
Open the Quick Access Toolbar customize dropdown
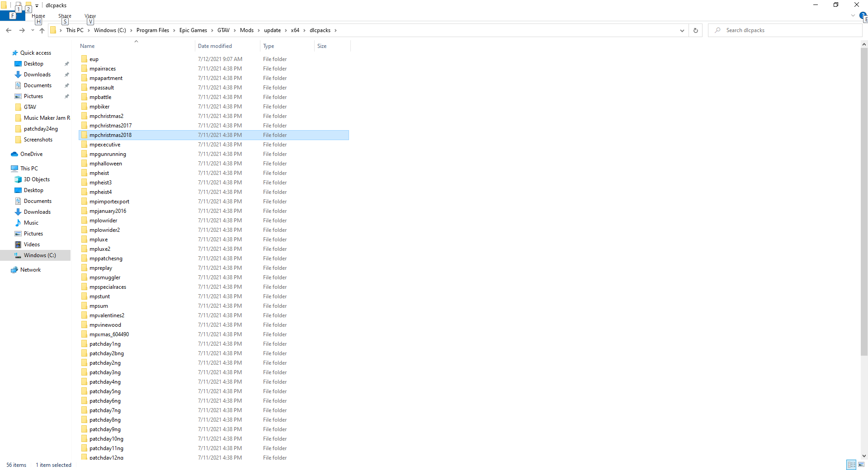click(37, 5)
